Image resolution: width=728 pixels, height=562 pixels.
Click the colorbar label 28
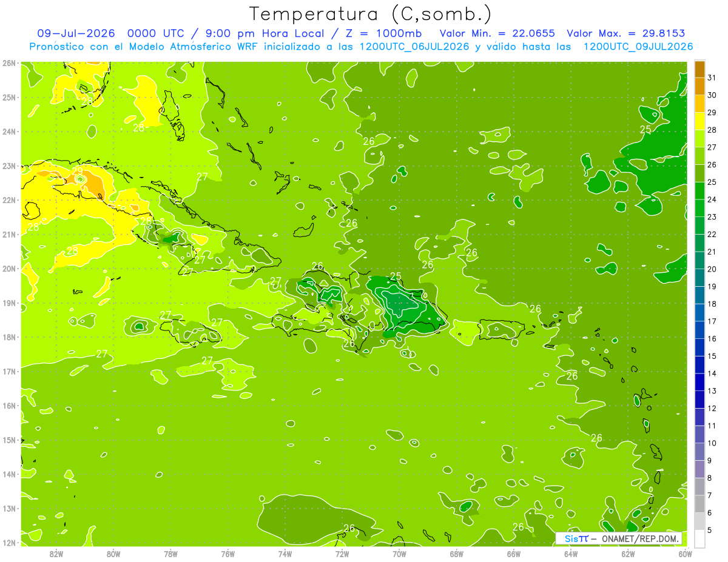pyautogui.click(x=712, y=130)
